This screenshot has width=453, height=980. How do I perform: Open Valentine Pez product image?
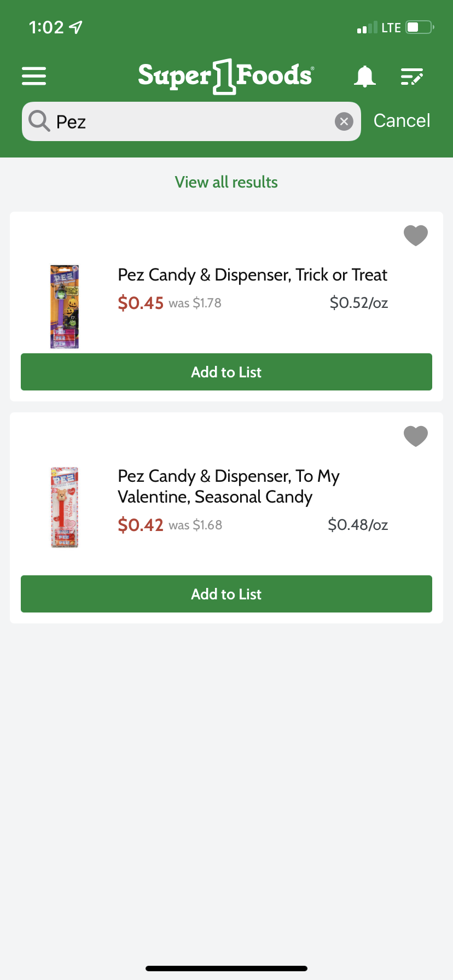pos(65,507)
